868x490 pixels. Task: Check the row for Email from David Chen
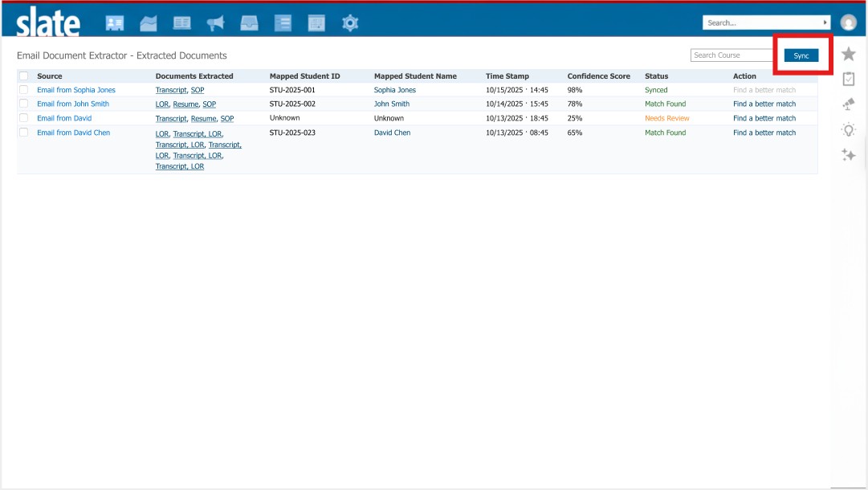(23, 132)
